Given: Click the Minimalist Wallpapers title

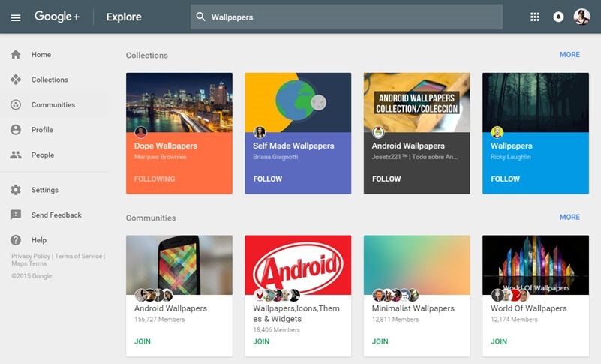Looking at the screenshot, I should pyautogui.click(x=413, y=308).
